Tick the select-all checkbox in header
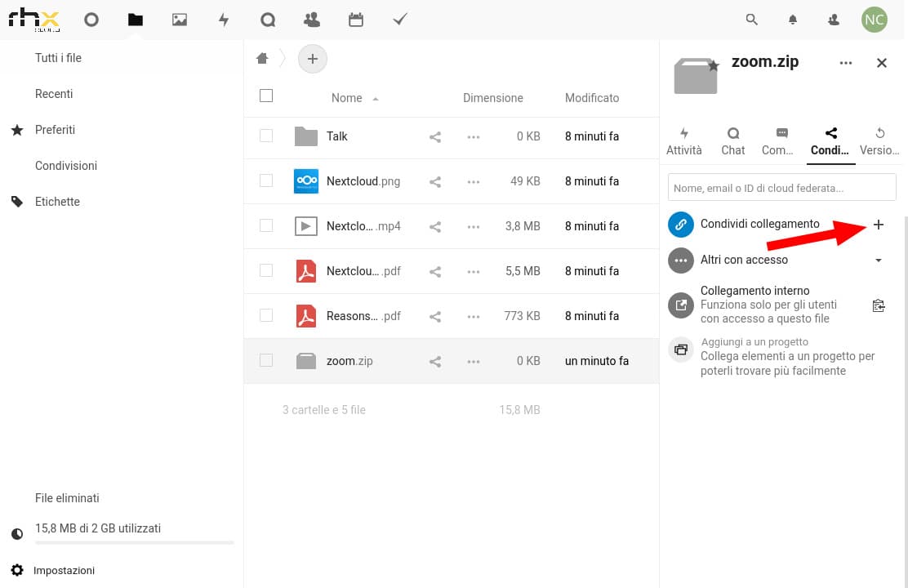Screen dimensions: 908x588 tap(266, 96)
